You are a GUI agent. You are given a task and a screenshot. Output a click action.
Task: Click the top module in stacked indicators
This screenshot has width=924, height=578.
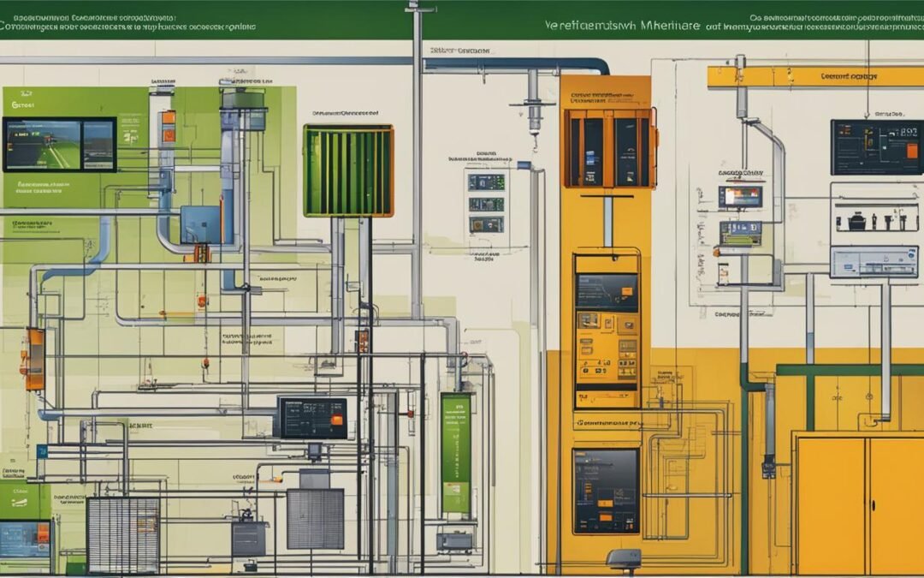click(485, 182)
